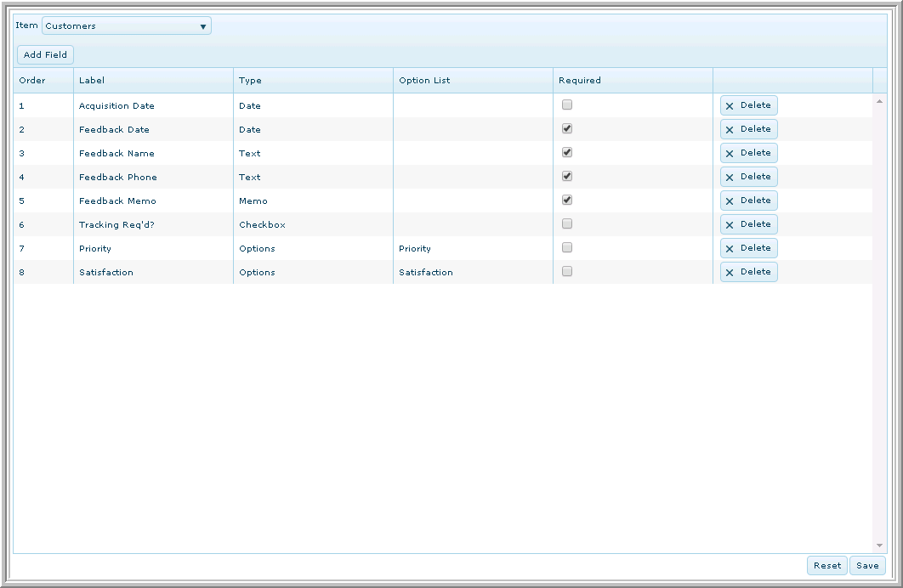This screenshot has height=588, width=903.
Task: Delete the Feedback Date field
Action: pyautogui.click(x=748, y=129)
